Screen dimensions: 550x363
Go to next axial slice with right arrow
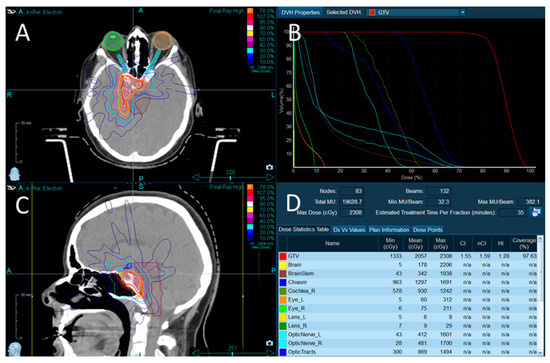(x=271, y=178)
